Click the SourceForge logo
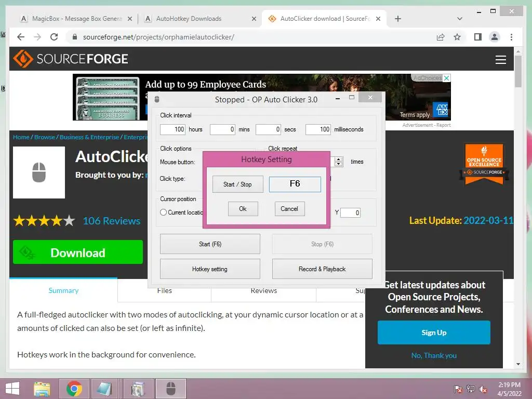The image size is (532, 399). (71, 59)
